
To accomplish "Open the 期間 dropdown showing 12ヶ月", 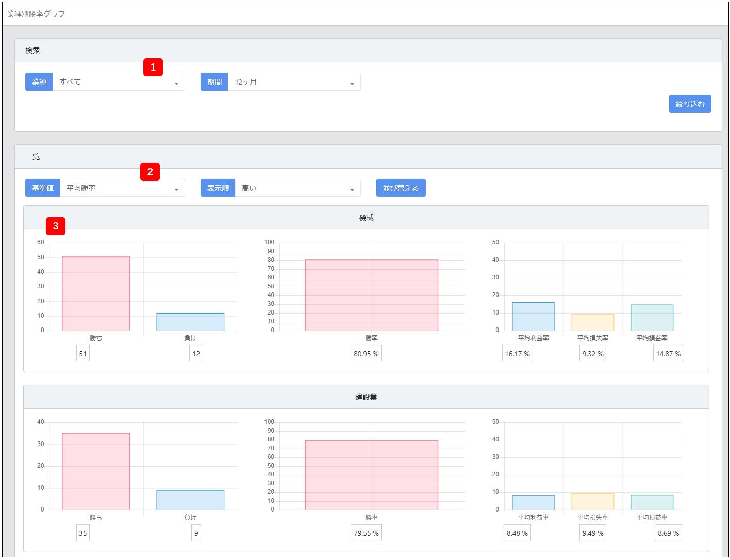I will [294, 82].
